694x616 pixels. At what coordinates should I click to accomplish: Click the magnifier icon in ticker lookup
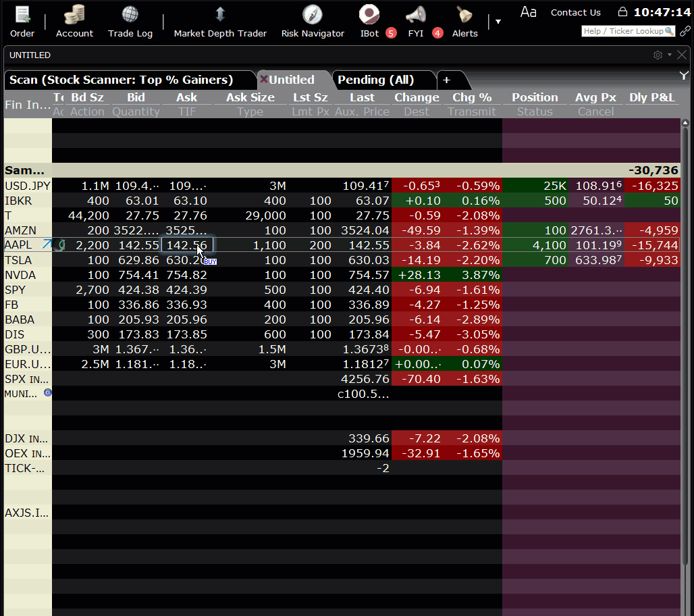(x=669, y=31)
